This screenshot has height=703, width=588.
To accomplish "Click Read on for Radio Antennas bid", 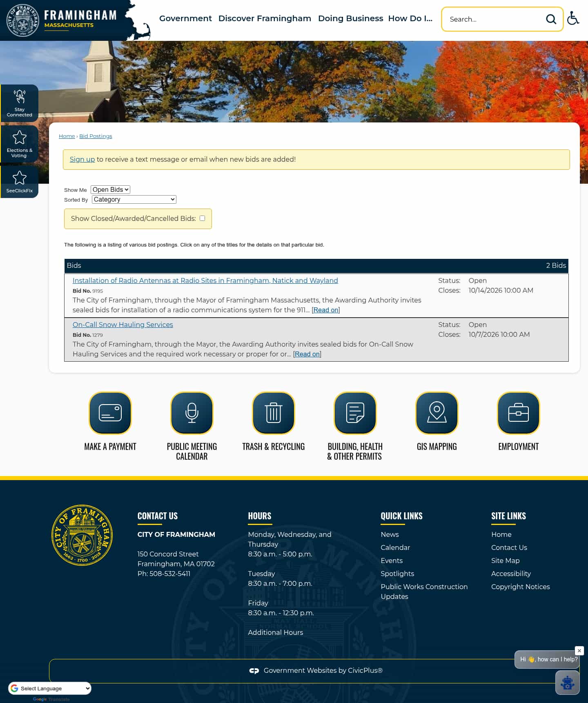I will coord(326,310).
